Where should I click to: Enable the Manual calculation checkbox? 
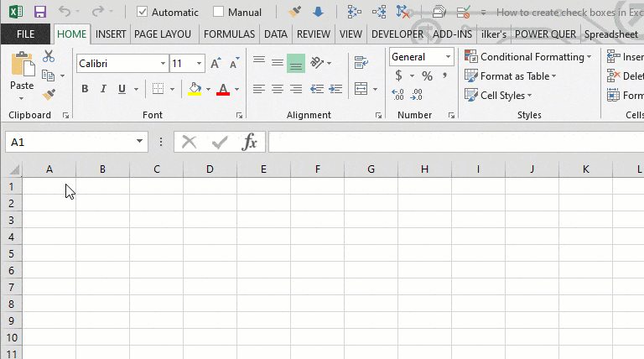(x=219, y=12)
